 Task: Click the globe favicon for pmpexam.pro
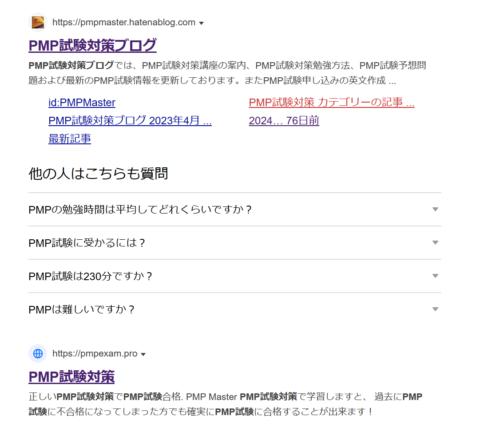click(x=38, y=354)
